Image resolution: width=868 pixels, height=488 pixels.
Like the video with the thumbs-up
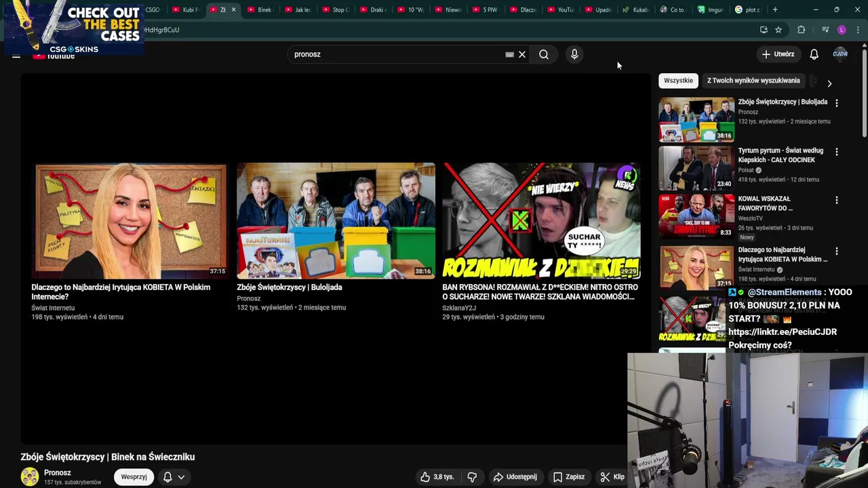click(437, 476)
